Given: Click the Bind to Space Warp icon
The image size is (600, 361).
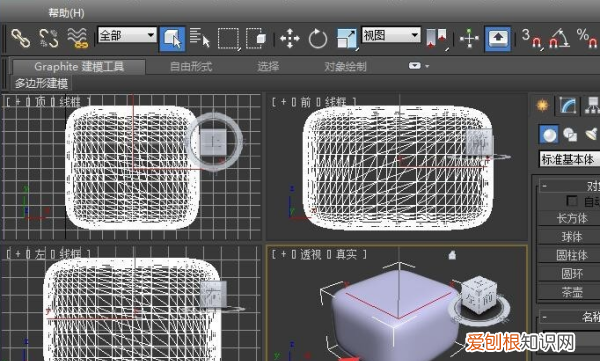Looking at the screenshot, I should [78, 39].
